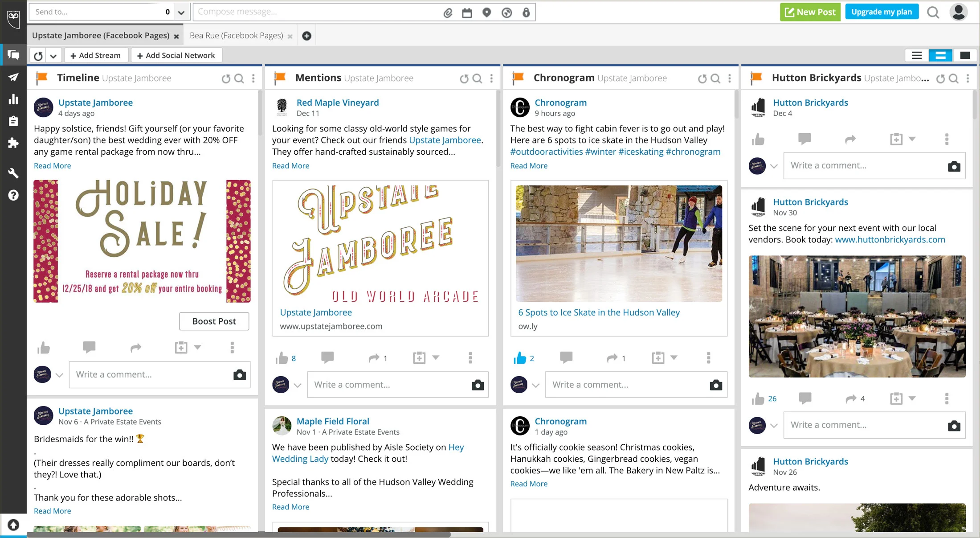
Task: Open Timeline stream three-dot options menu
Action: pyautogui.click(x=253, y=78)
